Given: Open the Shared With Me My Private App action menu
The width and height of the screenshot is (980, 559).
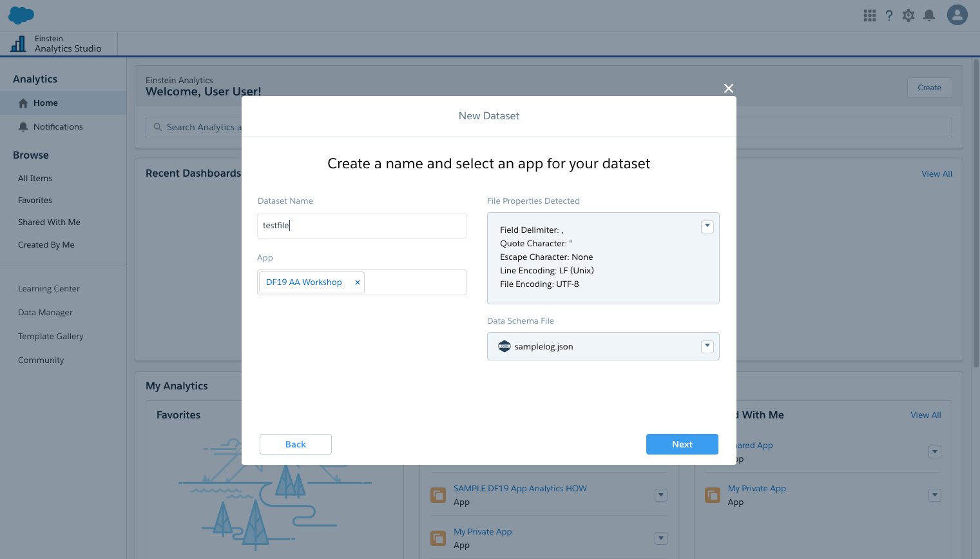Looking at the screenshot, I should (x=935, y=495).
